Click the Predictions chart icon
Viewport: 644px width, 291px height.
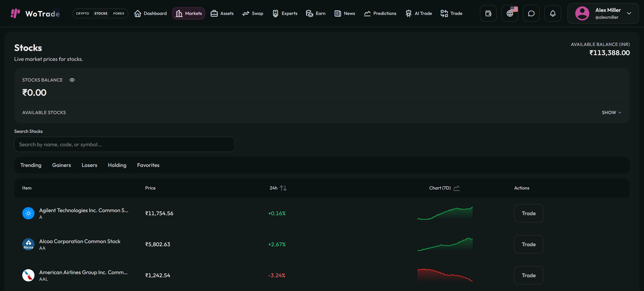367,13
